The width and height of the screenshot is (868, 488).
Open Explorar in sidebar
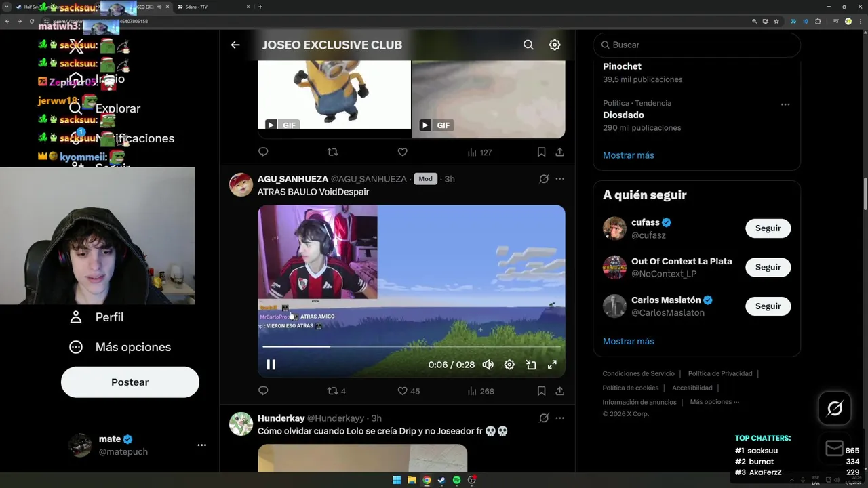coord(104,108)
